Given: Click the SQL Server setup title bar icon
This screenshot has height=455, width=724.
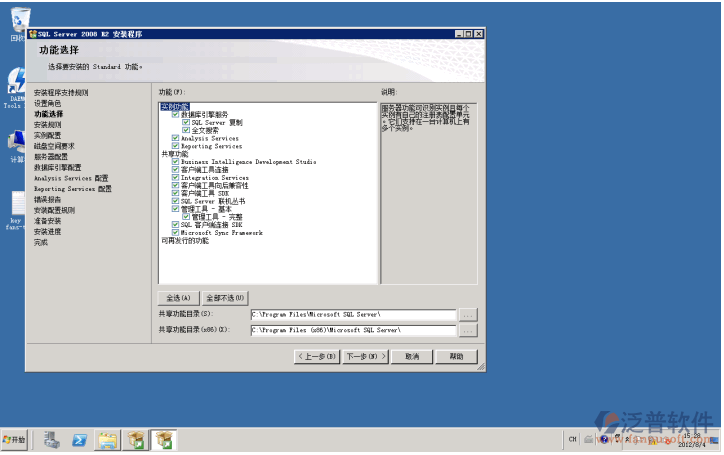Looking at the screenshot, I should [x=32, y=33].
